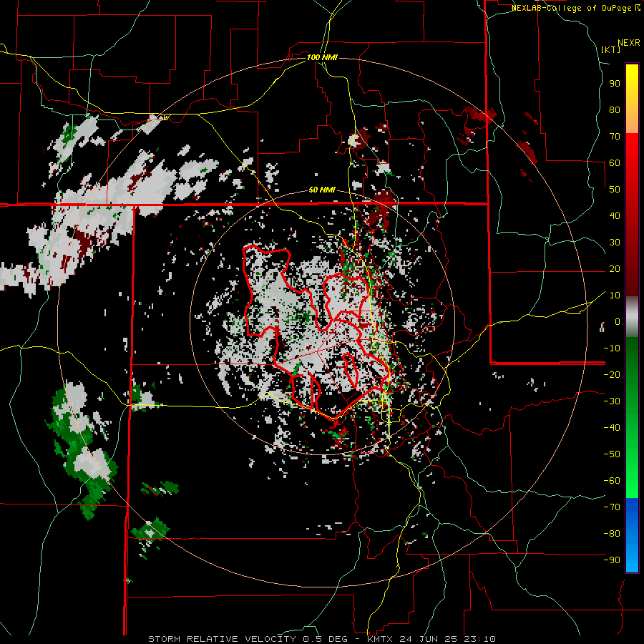Image resolution: width=644 pixels, height=644 pixels.
Task: Click the 30 value on velocity scale
Action: point(615,243)
